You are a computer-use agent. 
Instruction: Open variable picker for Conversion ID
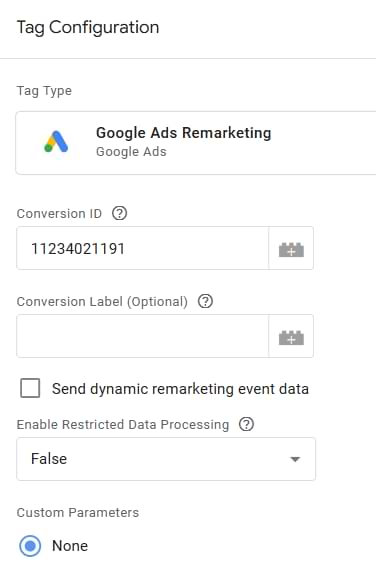click(291, 248)
